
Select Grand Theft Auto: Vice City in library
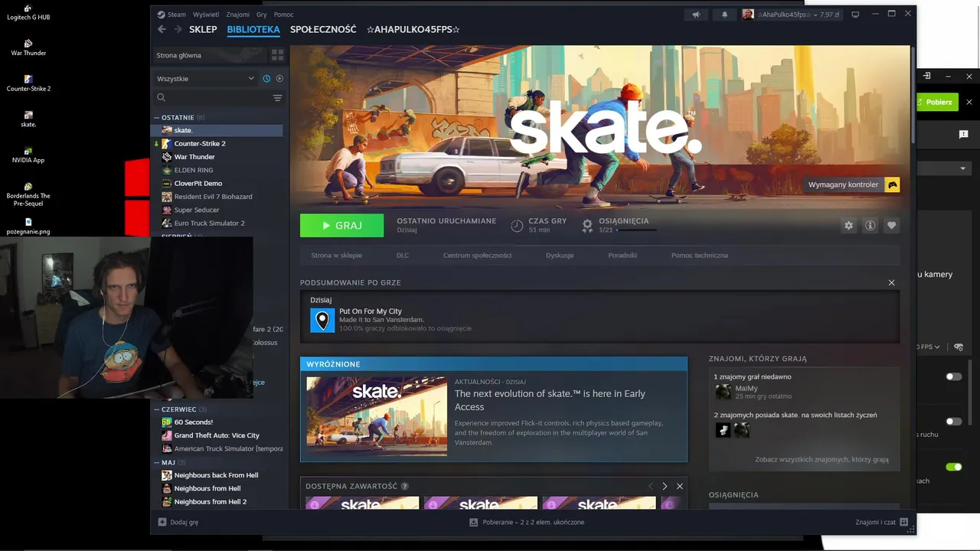217,435
